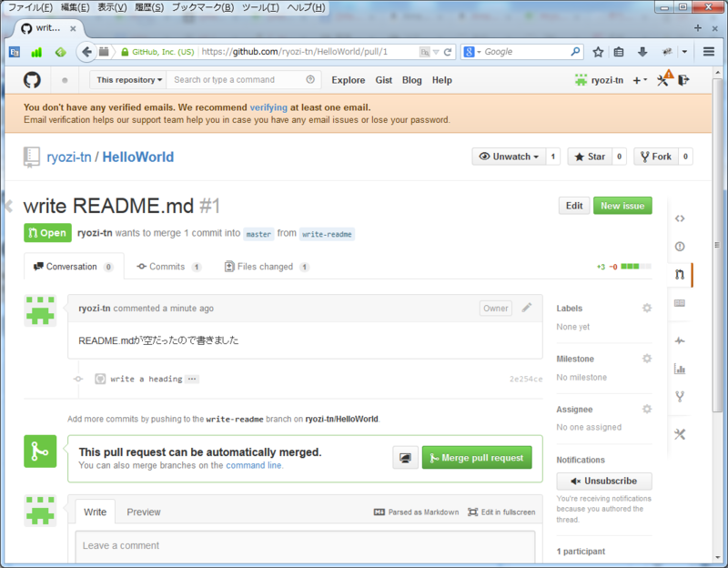Click the GitHub Octocat logo
728x568 pixels.
[32, 80]
